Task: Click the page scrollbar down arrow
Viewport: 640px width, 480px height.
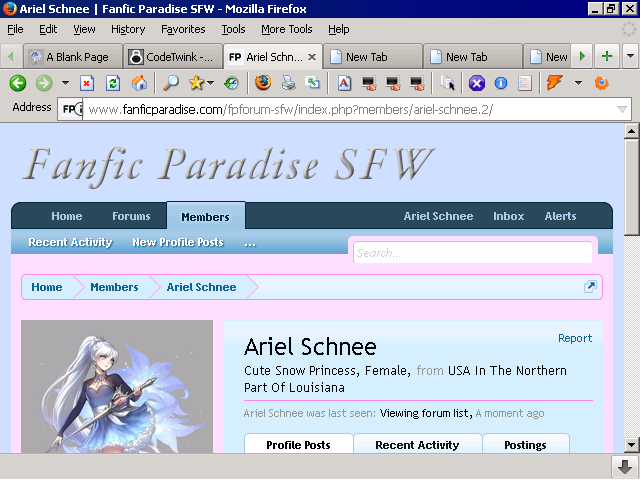Action: 631,444
